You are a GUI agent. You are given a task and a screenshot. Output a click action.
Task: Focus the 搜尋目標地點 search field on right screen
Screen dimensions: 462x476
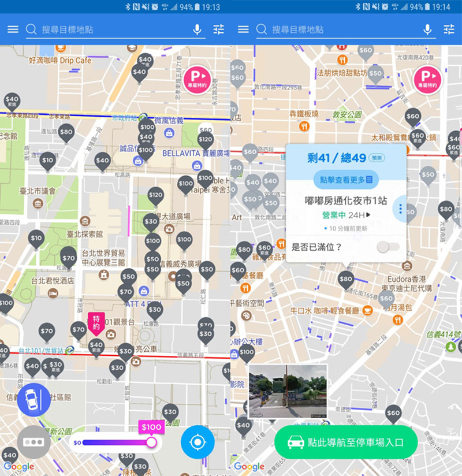[x=346, y=30]
